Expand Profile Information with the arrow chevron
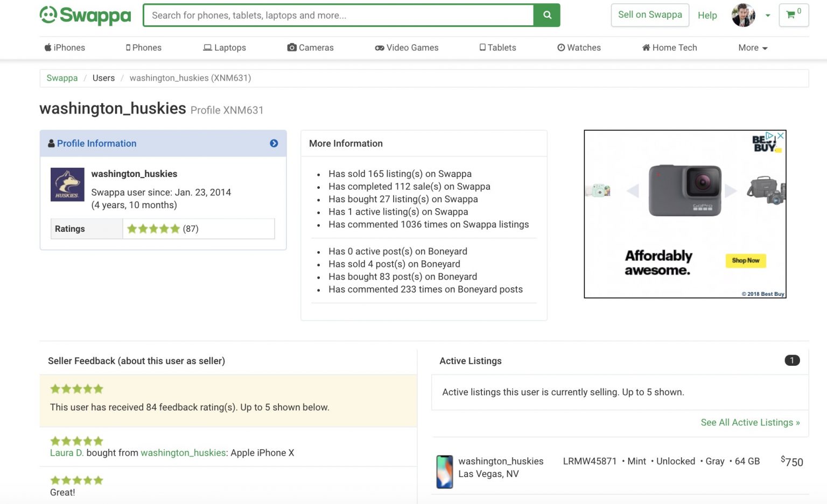The height and width of the screenshot is (504, 827). click(x=274, y=143)
